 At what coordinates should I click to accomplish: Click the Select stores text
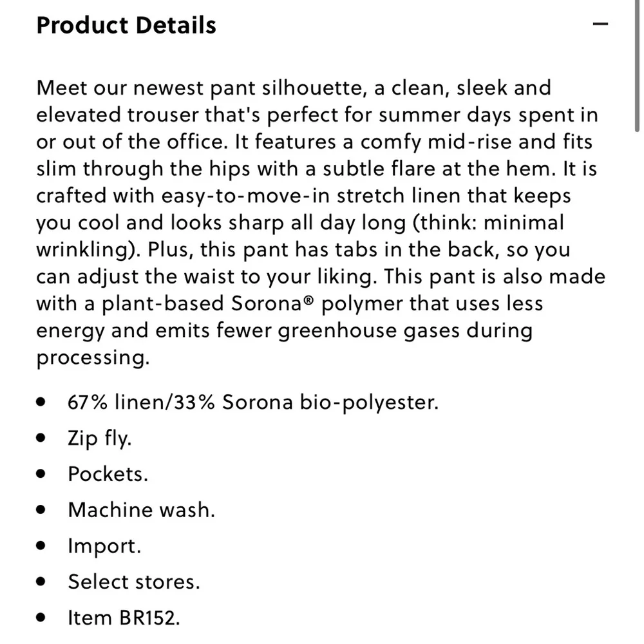tap(134, 582)
